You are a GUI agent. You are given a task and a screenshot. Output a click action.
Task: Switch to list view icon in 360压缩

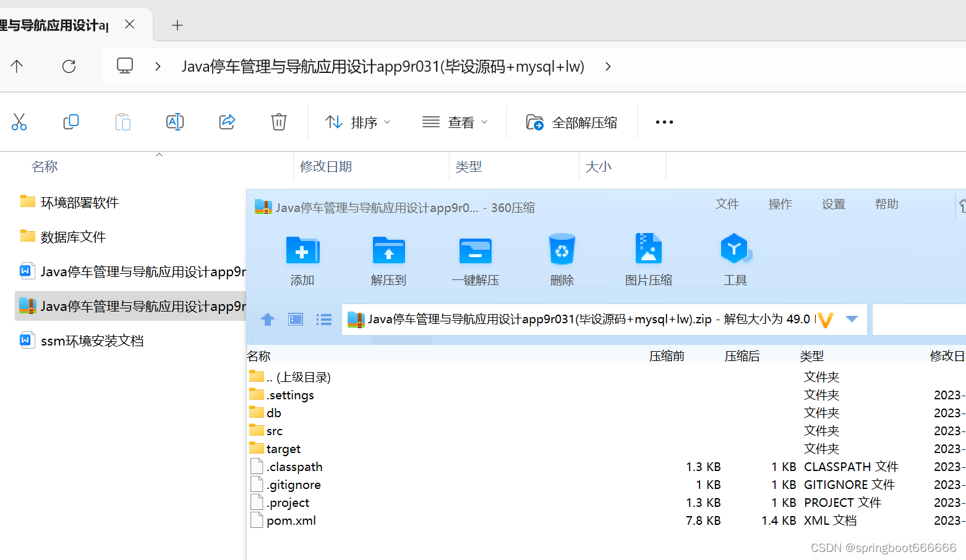[x=324, y=320]
